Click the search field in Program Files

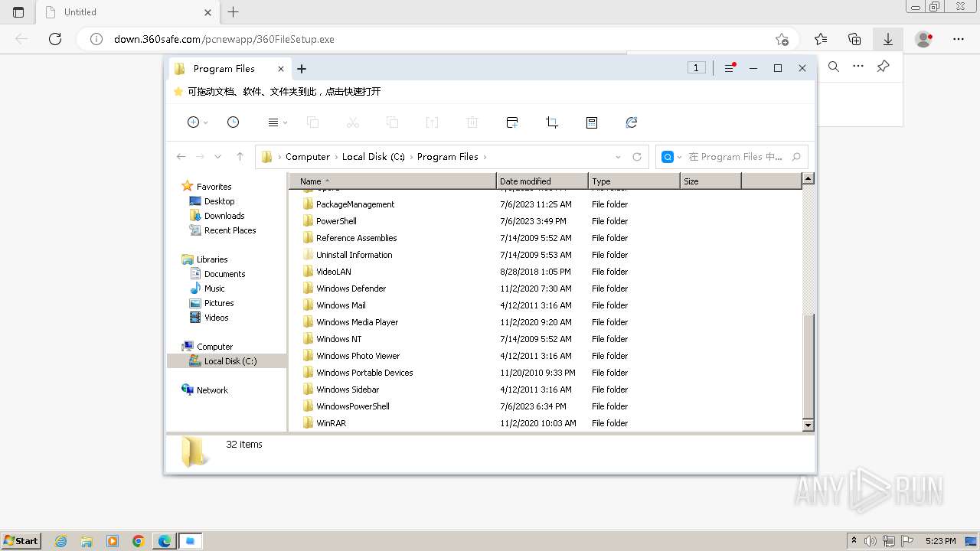click(x=735, y=157)
